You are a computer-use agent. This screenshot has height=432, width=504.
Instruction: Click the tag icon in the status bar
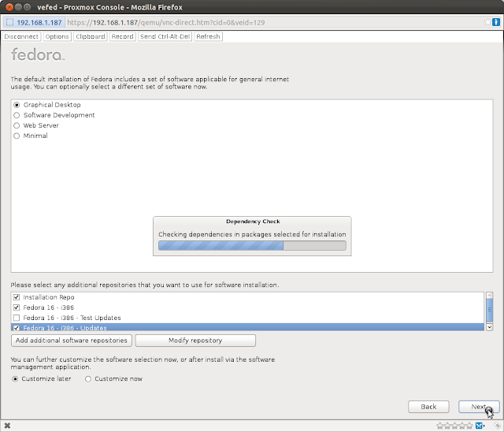[497, 426]
